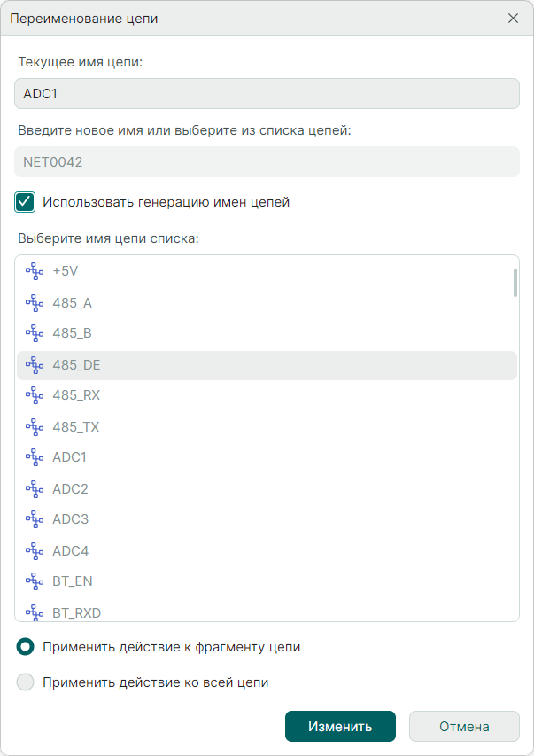Select apply action to entire net
The height and width of the screenshot is (756, 534).
pyautogui.click(x=26, y=682)
